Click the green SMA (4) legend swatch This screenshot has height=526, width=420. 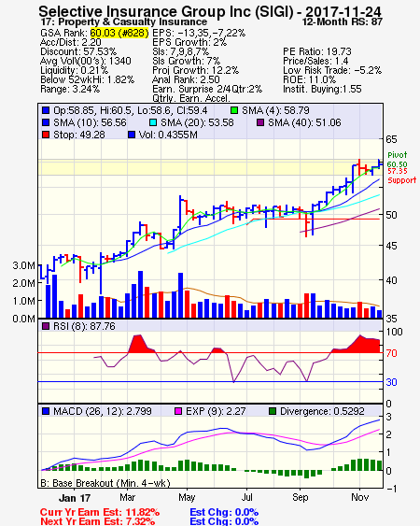click(x=234, y=110)
